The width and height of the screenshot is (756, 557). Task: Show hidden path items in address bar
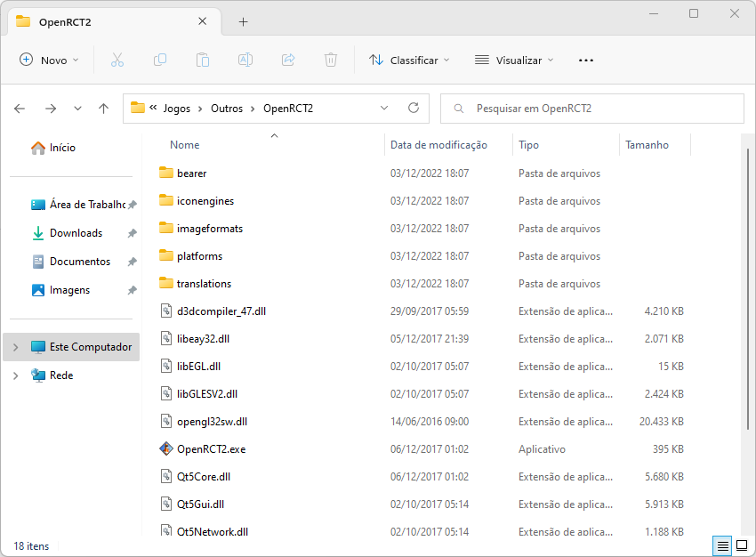pyautogui.click(x=153, y=108)
